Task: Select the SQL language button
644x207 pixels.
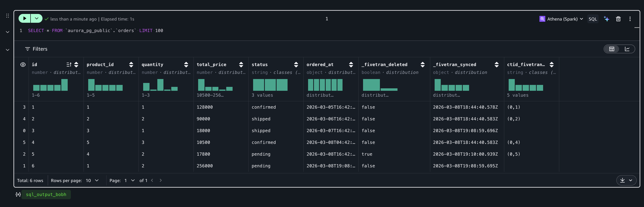Action: point(592,19)
